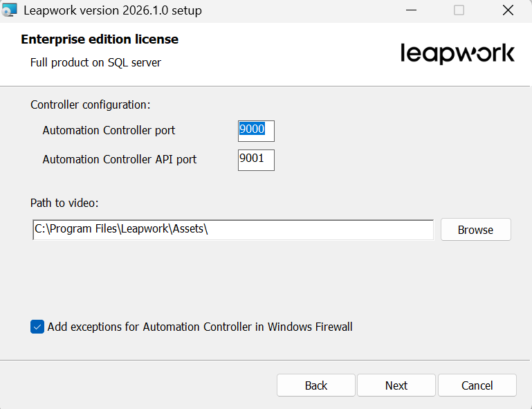Click the Automation Controller API port field
Image resolution: width=532 pixels, height=409 pixels.
point(256,160)
